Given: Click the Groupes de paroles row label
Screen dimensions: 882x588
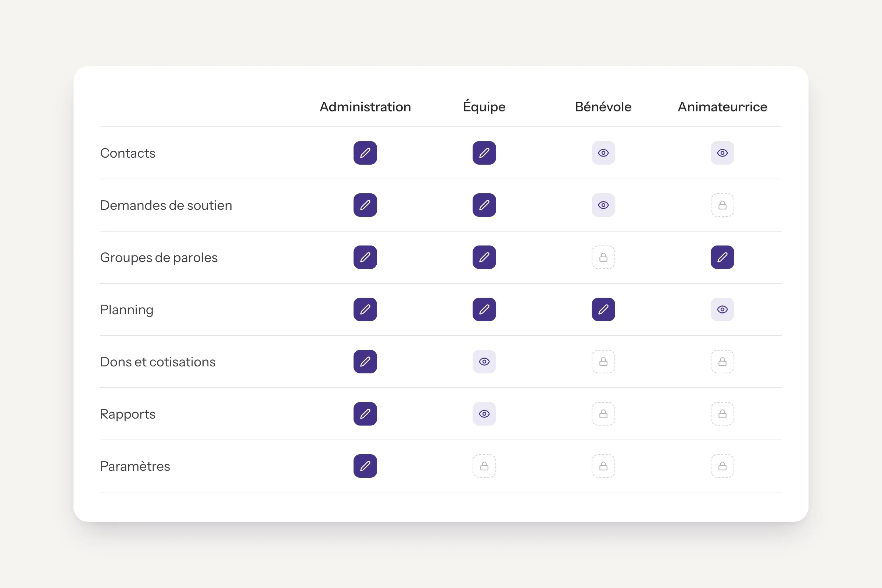Looking at the screenshot, I should click(x=159, y=258).
